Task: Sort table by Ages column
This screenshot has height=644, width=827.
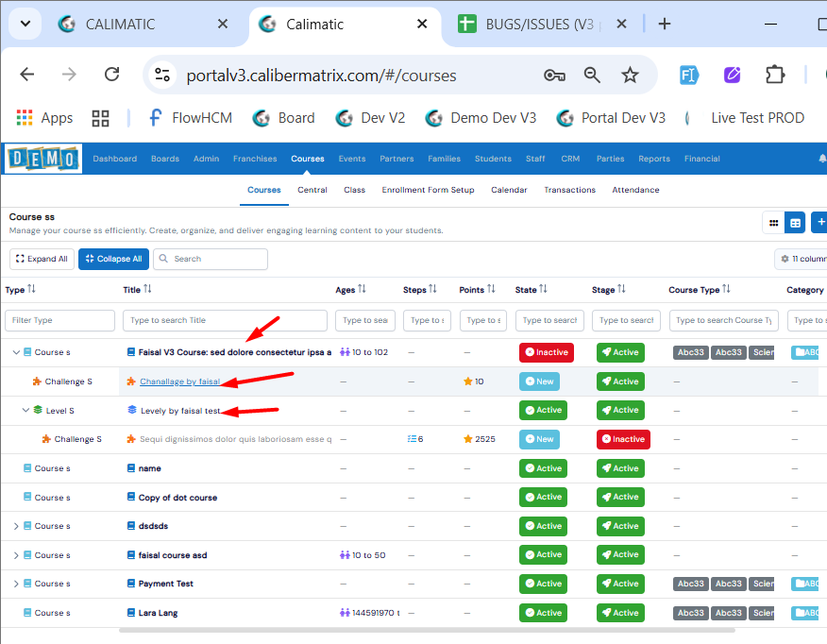Action: (x=362, y=289)
